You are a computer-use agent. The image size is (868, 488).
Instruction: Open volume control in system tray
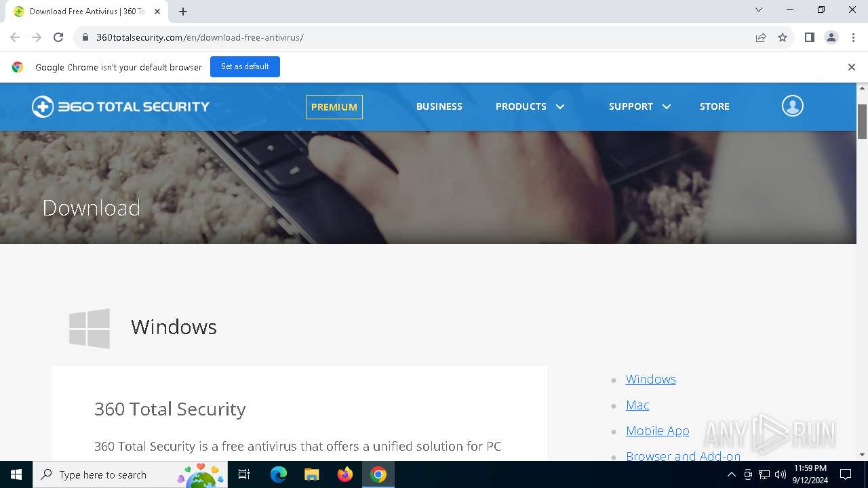pos(781,474)
